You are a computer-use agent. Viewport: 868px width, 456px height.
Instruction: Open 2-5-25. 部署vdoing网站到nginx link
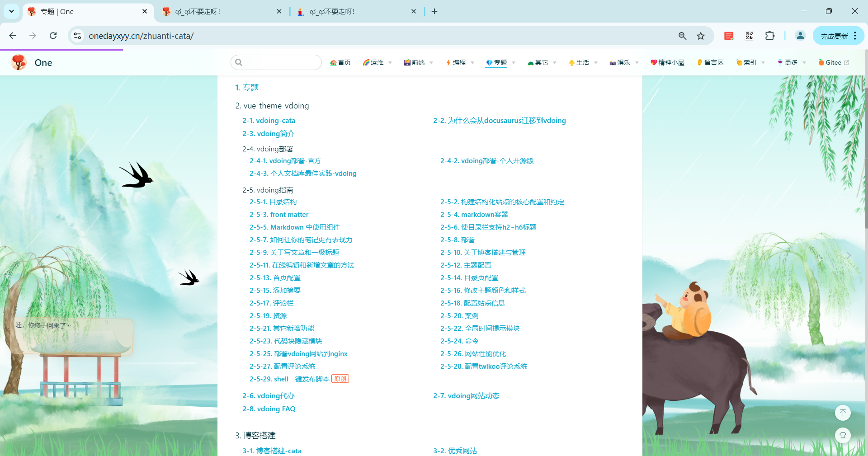pyautogui.click(x=298, y=354)
